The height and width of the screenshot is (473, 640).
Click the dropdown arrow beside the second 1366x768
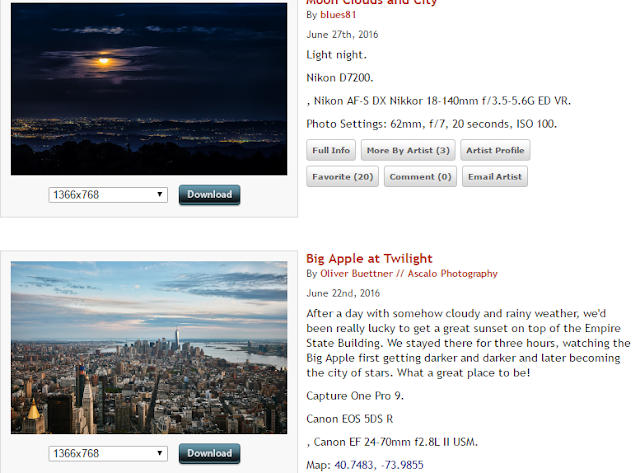click(160, 453)
